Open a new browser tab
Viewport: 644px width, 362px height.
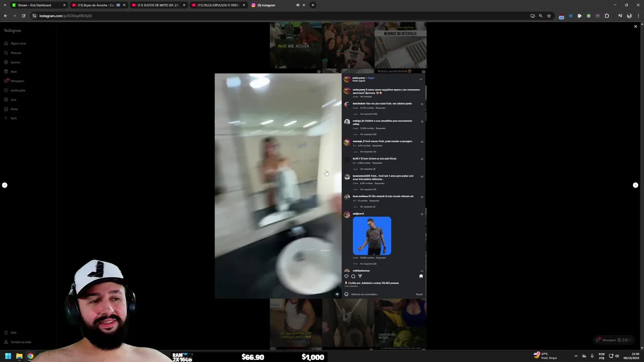(x=312, y=5)
